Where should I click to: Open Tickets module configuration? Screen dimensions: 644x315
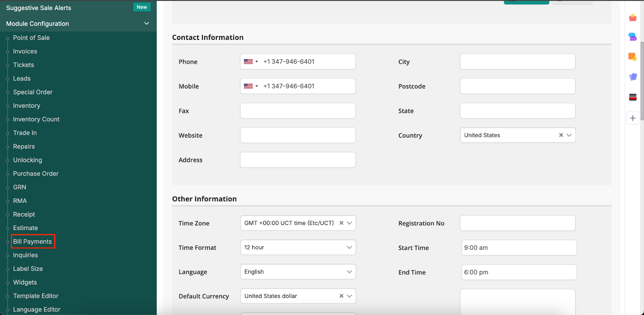[x=23, y=65]
